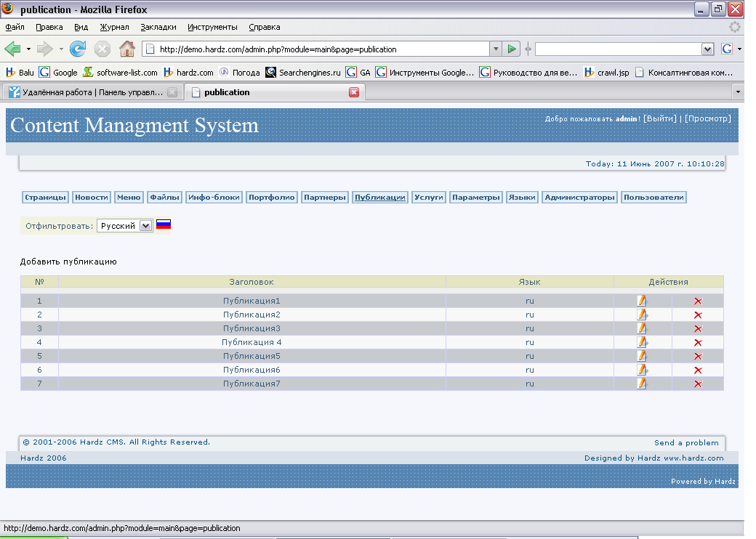This screenshot has height=539, width=756.
Task: Expand the URL address bar history dropdown
Action: click(496, 49)
